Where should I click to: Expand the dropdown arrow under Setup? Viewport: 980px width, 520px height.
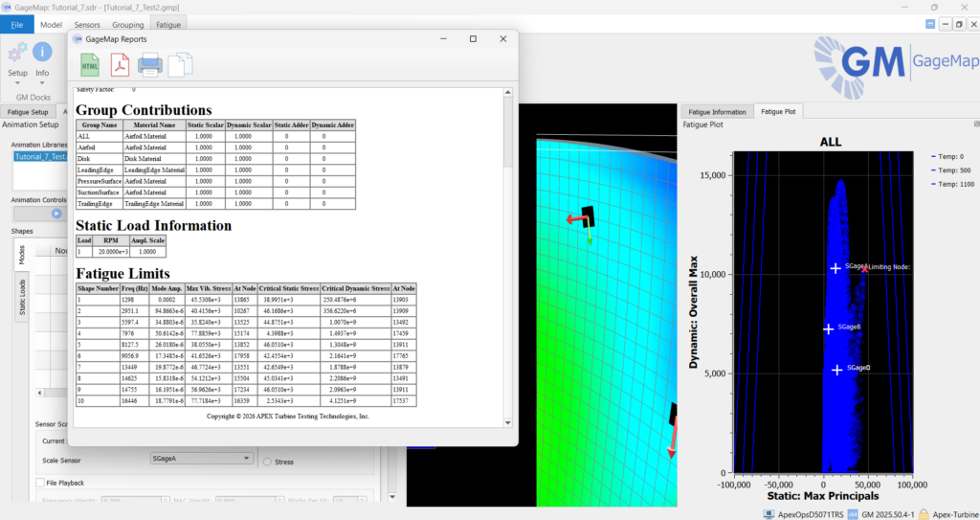17,82
